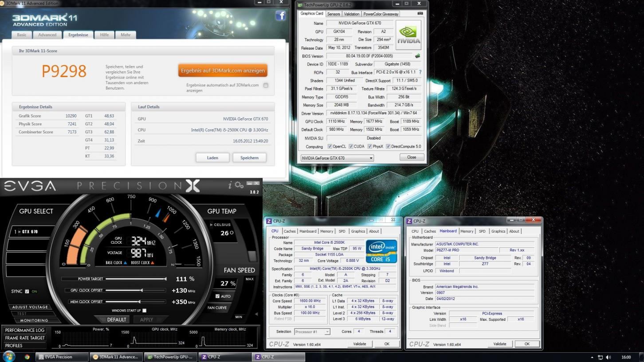Click the taskbar clock showing 16:00

coord(626,357)
